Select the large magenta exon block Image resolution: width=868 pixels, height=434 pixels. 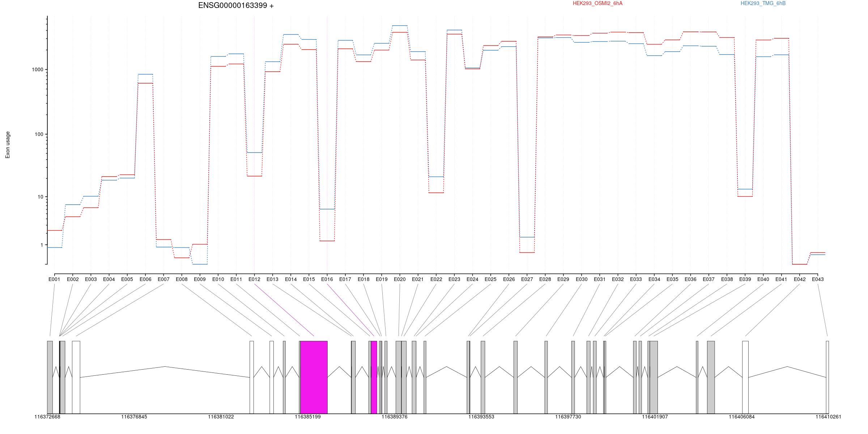tap(314, 377)
